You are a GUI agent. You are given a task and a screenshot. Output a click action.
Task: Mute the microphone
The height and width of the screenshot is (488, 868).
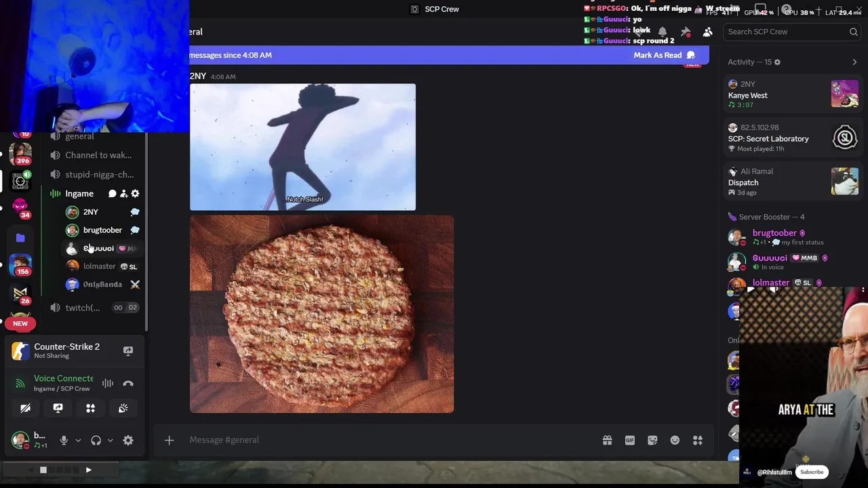pos(64,441)
